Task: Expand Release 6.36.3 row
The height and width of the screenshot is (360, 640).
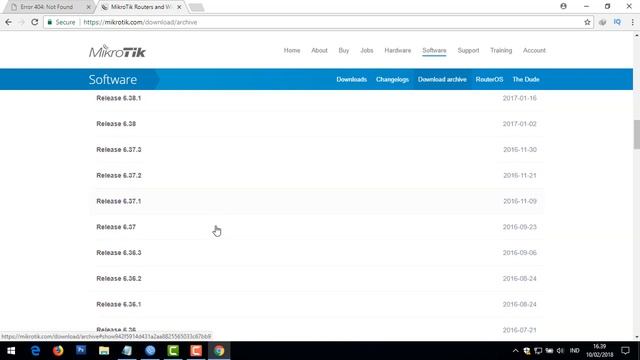Action: coord(317,253)
